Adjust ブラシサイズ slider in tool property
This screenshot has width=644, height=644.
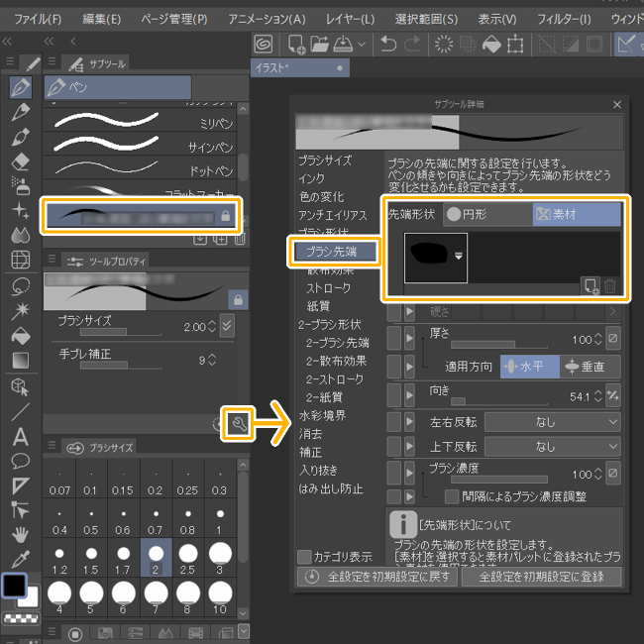(121, 332)
